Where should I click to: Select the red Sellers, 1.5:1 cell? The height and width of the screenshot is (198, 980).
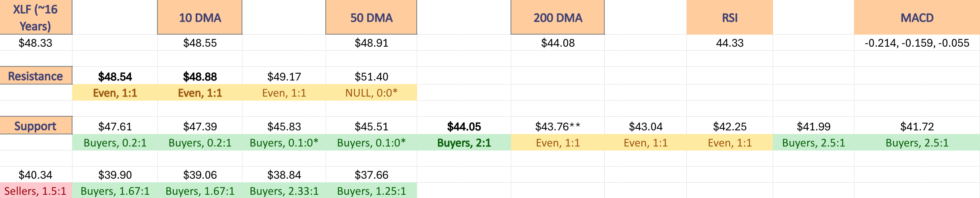click(x=36, y=190)
